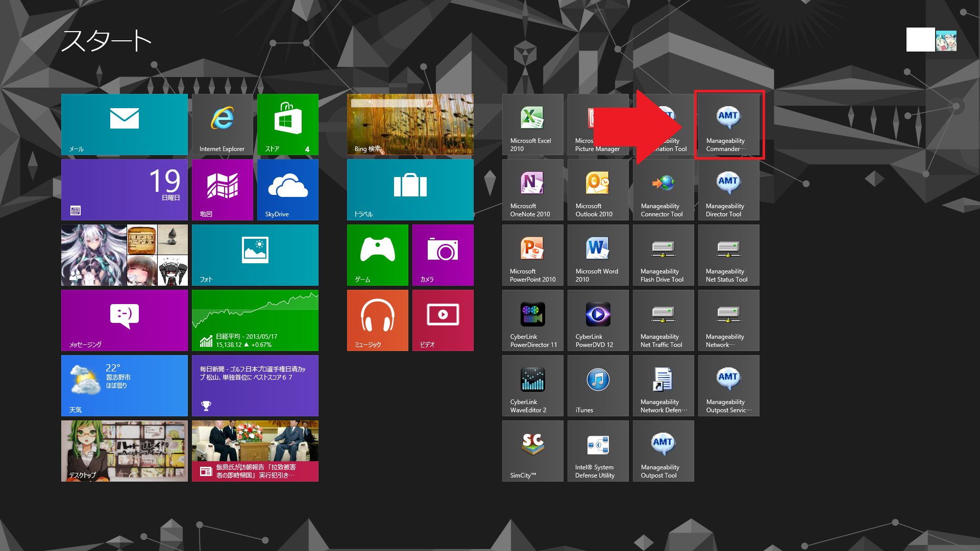Launch SimCity game tile

pos(532,450)
